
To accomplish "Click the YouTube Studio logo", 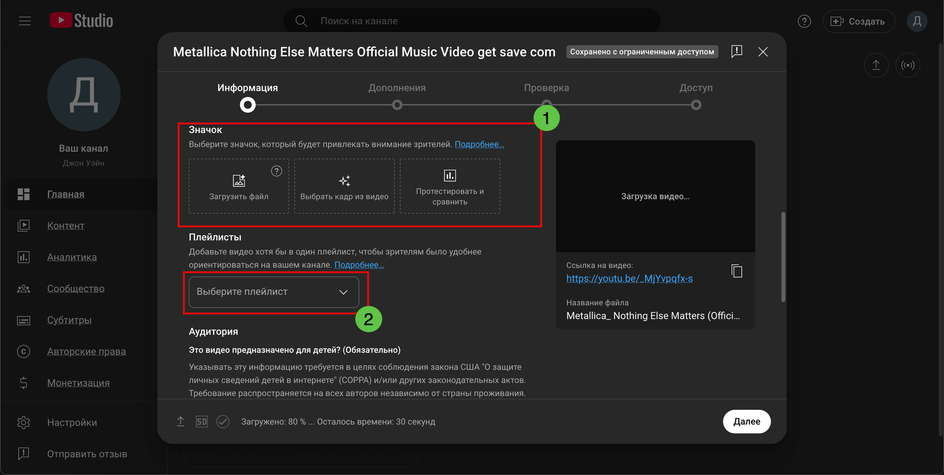I will [x=81, y=20].
